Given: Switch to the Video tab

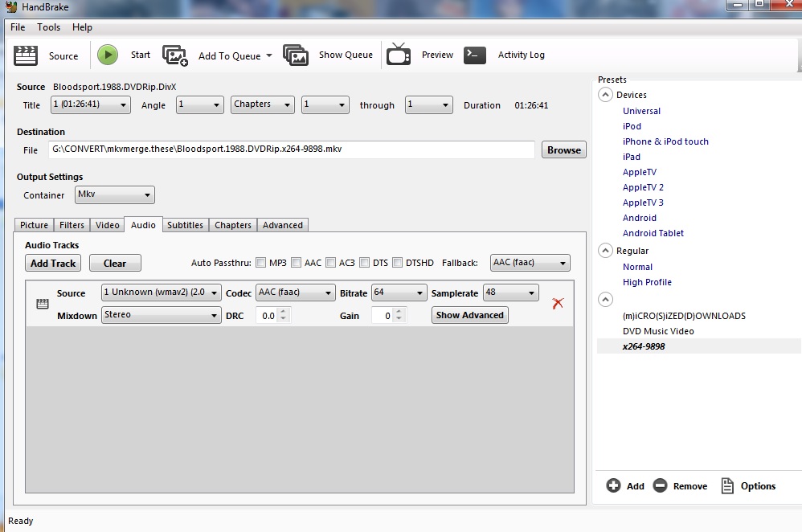Looking at the screenshot, I should (108, 225).
